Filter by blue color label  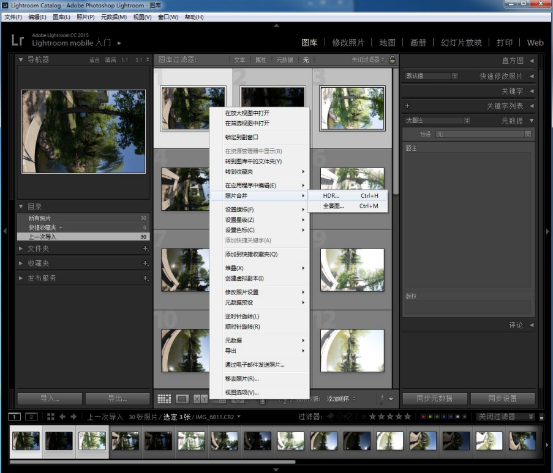point(444,417)
